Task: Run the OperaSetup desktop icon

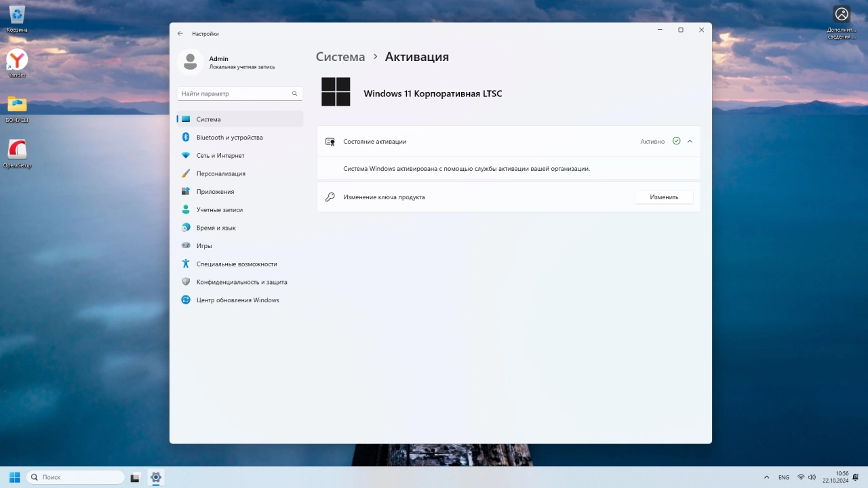Action: pyautogui.click(x=17, y=153)
